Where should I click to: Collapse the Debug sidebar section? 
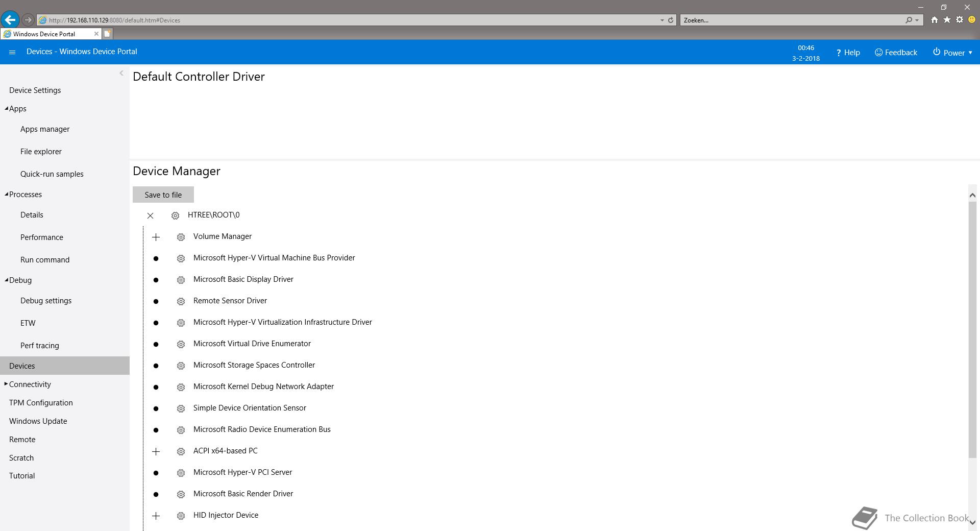pos(7,280)
